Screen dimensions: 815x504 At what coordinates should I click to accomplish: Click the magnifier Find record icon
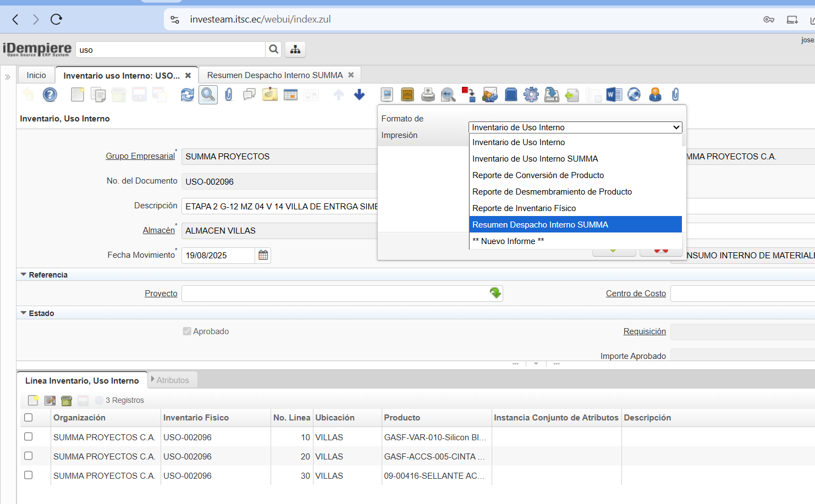coord(208,95)
